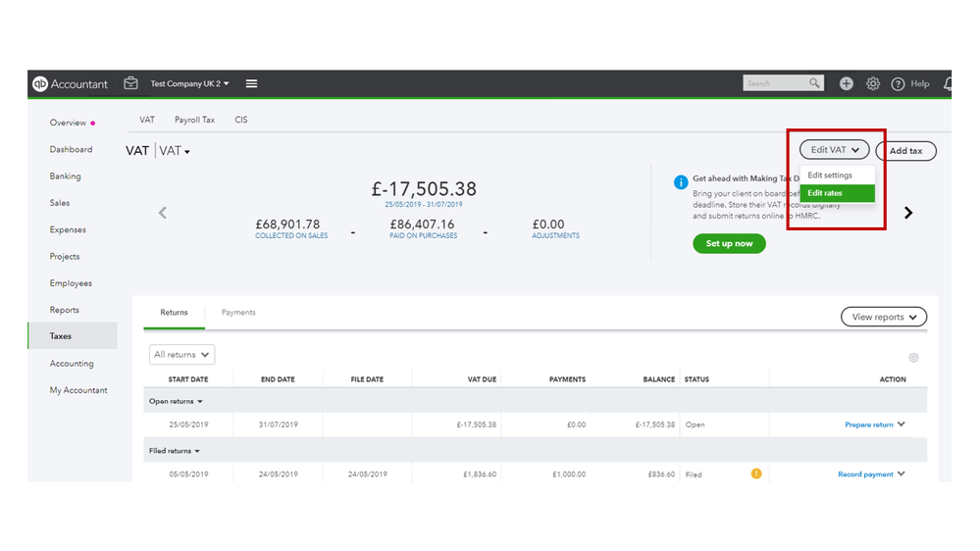The image size is (980, 551).
Task: Focus the Search input field
Action: pos(776,83)
